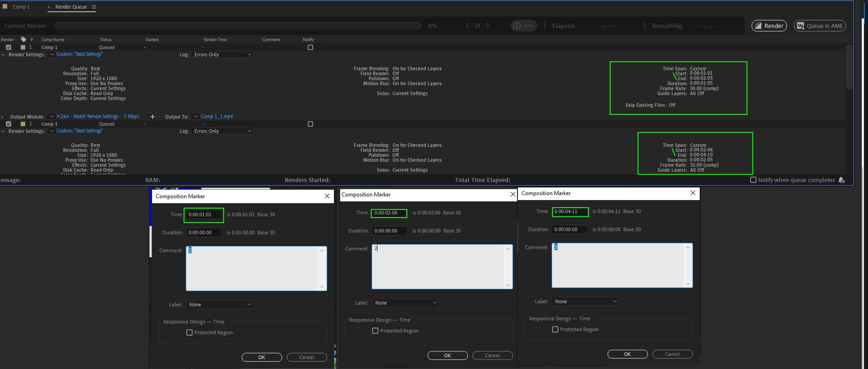Close marker dialog with time 0:00:02:06
The height and width of the screenshot is (369, 868).
pyautogui.click(x=513, y=194)
